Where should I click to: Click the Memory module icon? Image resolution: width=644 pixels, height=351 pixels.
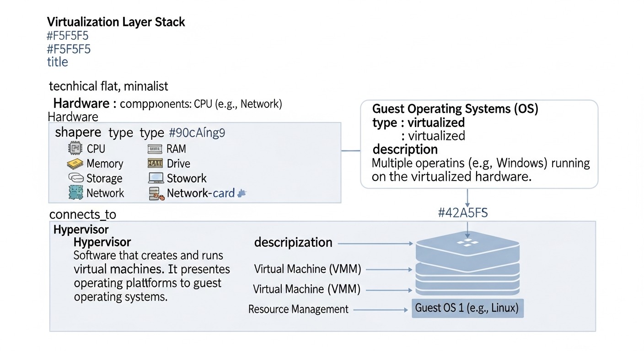click(x=75, y=163)
